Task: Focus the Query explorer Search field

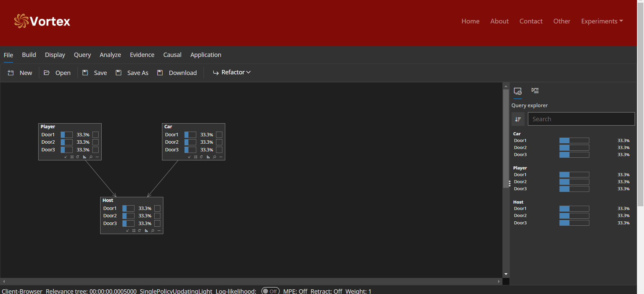Action: pyautogui.click(x=581, y=119)
